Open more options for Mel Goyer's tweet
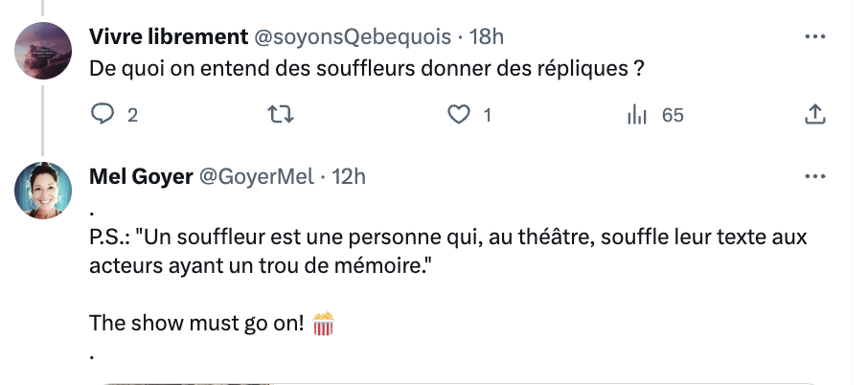The image size is (868, 385). (813, 177)
